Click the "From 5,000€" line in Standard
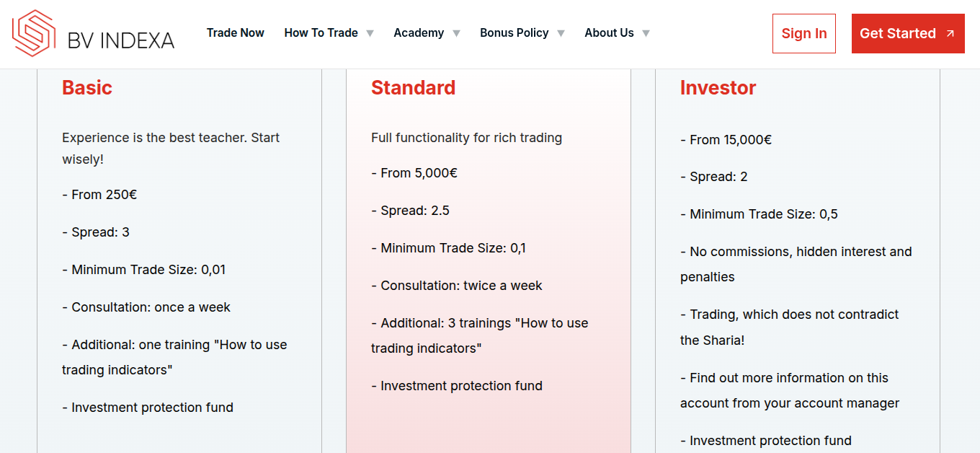 click(x=414, y=173)
